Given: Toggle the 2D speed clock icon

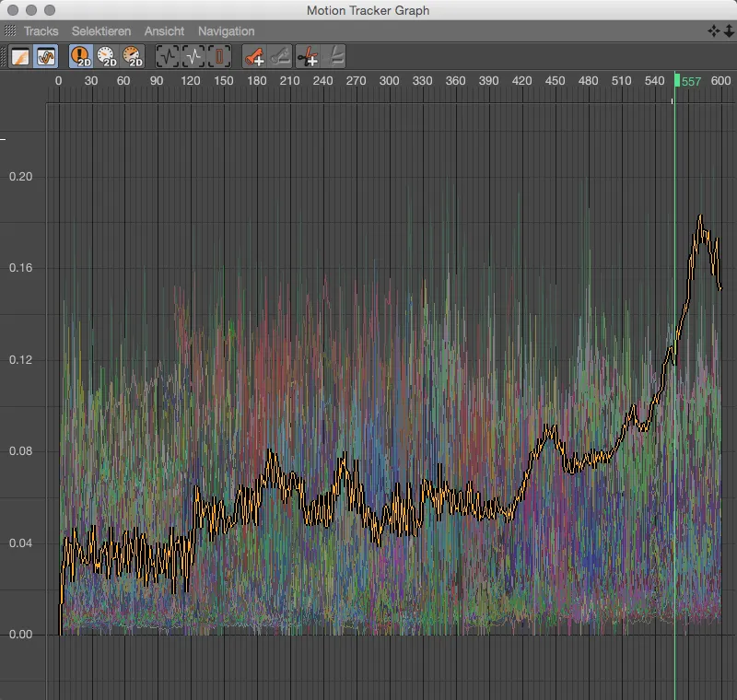Looking at the screenshot, I should point(107,57).
